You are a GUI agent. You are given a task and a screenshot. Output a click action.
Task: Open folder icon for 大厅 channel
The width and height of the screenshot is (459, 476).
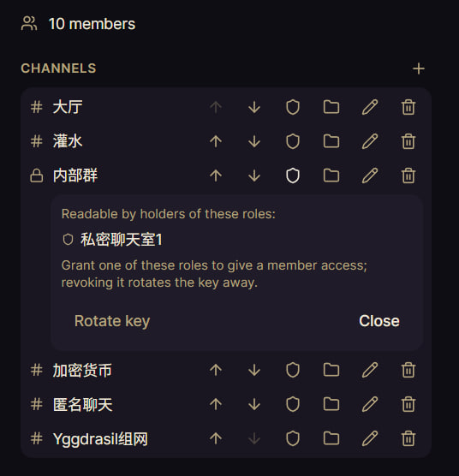[x=331, y=107]
